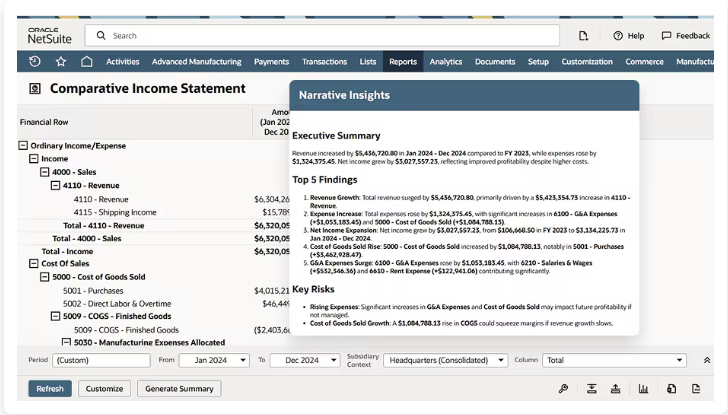The width and height of the screenshot is (728, 415).
Task: Click the Refresh button
Action: (x=50, y=389)
